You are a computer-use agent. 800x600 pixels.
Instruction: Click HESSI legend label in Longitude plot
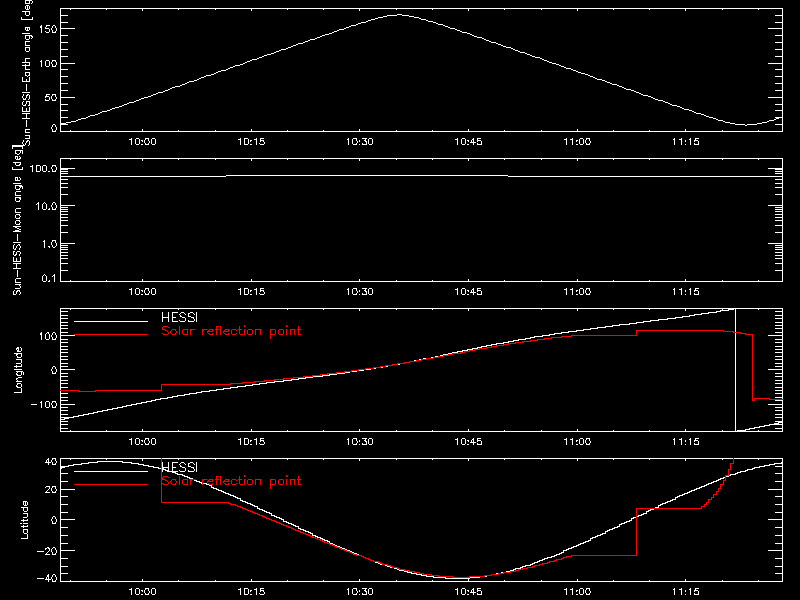click(179, 317)
